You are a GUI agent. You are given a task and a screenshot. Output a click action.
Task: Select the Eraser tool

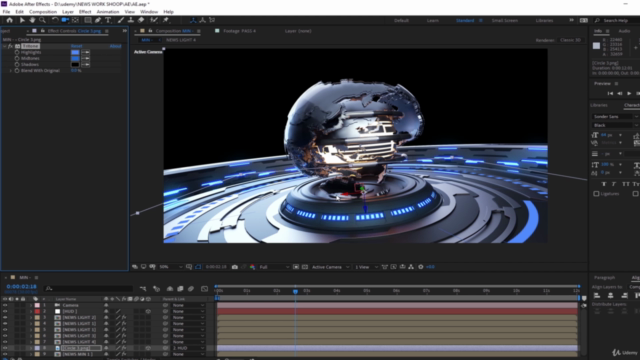141,20
